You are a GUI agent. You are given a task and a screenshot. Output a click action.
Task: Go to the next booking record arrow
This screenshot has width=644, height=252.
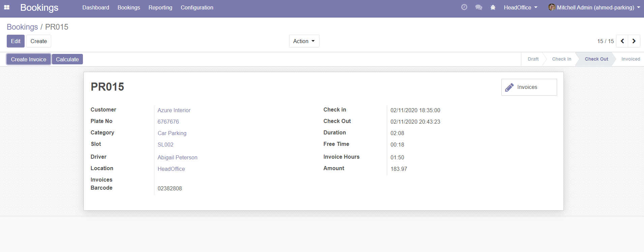click(634, 41)
